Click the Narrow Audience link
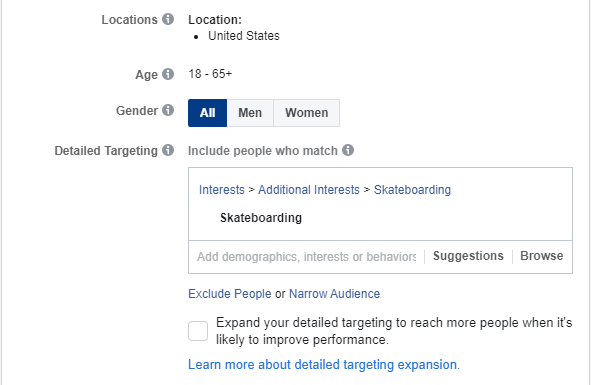591x385 pixels. 334,294
